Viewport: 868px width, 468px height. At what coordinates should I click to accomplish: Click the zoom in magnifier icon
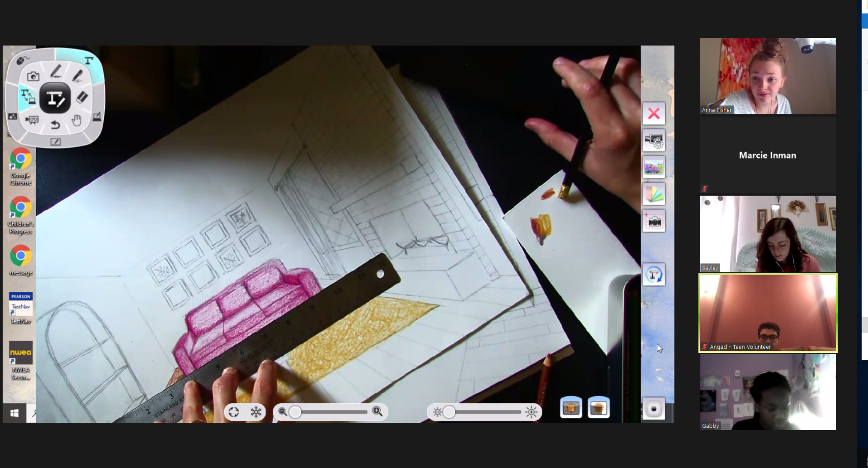377,412
